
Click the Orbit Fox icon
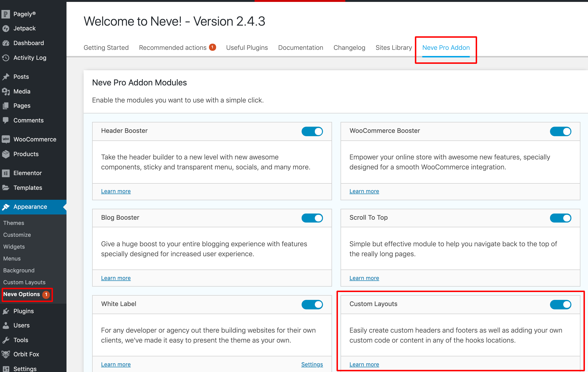click(5, 354)
